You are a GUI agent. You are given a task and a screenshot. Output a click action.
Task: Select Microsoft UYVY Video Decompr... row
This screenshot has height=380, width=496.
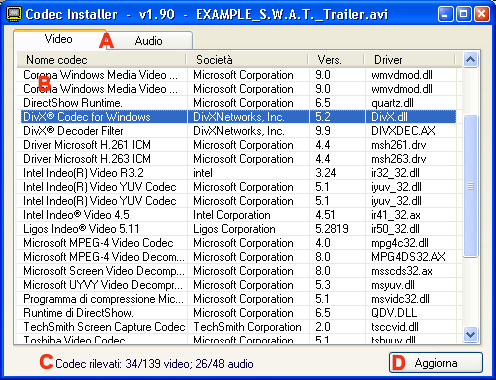point(239,285)
